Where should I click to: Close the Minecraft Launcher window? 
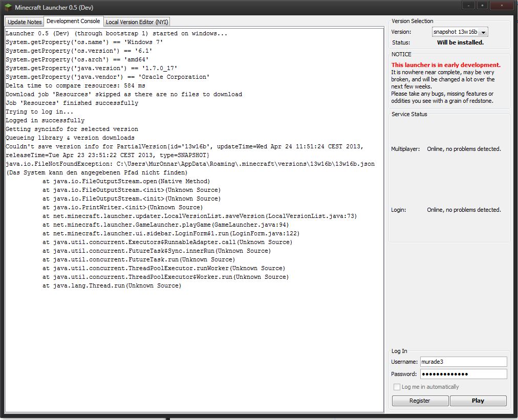(502, 5)
